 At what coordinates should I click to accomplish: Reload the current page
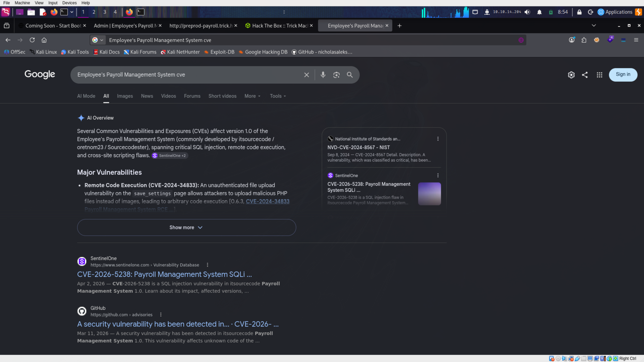pyautogui.click(x=32, y=40)
